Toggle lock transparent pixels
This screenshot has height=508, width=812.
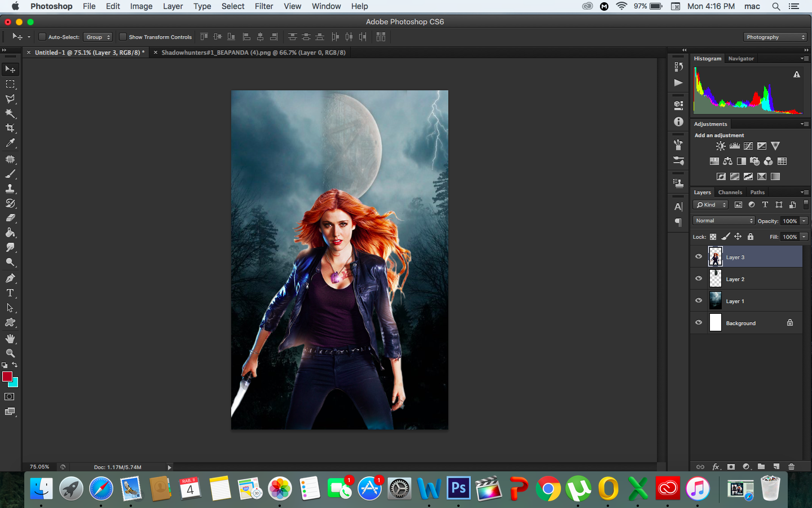[x=713, y=237]
